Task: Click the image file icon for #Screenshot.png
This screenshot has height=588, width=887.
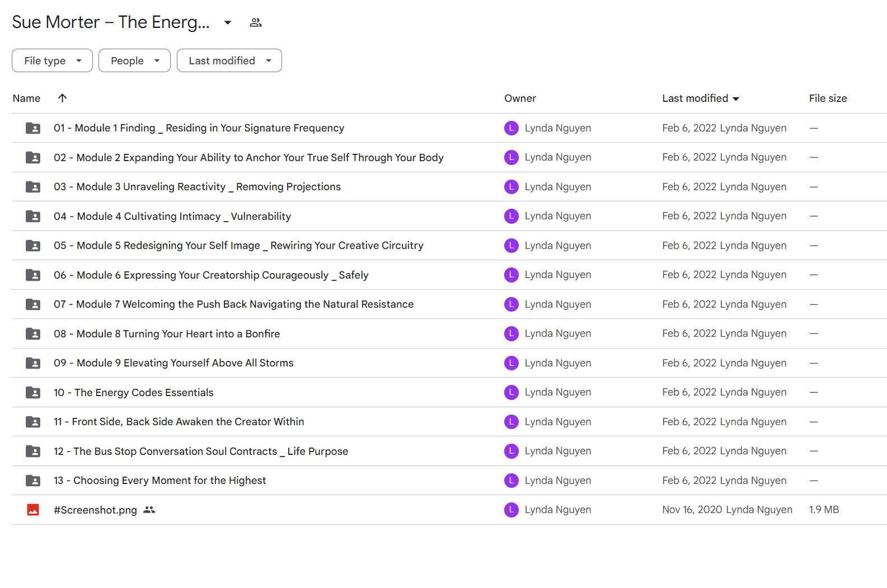Action: point(33,510)
